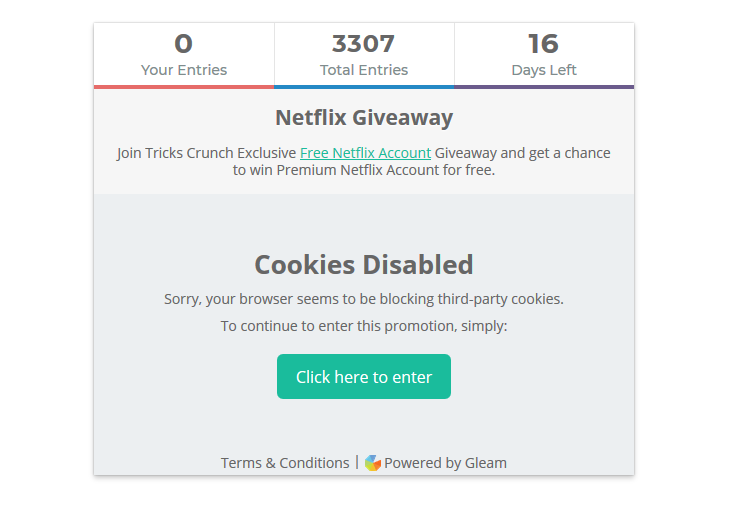Click the Cookies Disabled heading
This screenshot has width=735, height=506.
[x=364, y=264]
